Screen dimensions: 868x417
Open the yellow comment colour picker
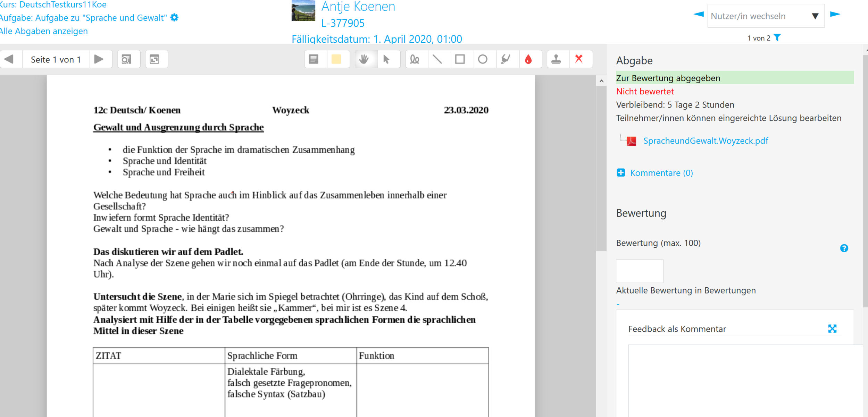336,59
